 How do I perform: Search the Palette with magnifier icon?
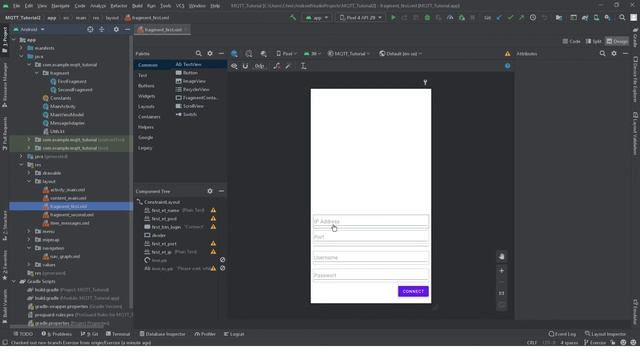198,53
